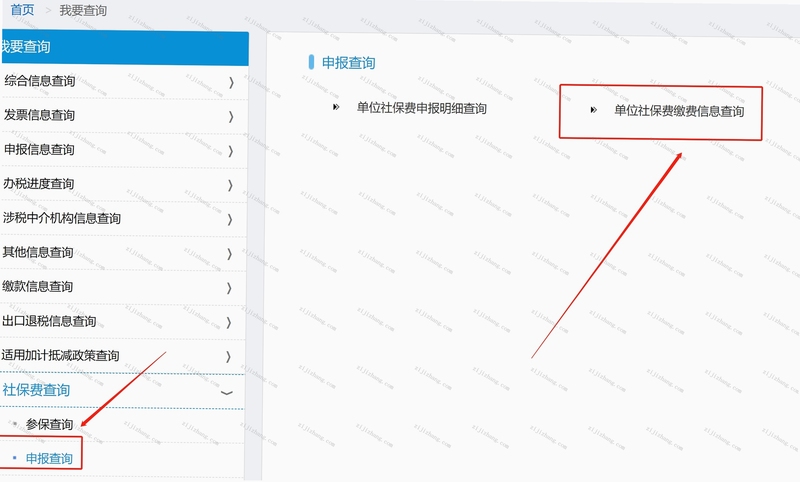This screenshot has height=482, width=800.
Task: Expand chevron beside 发票信息查询
Action: click(x=231, y=117)
